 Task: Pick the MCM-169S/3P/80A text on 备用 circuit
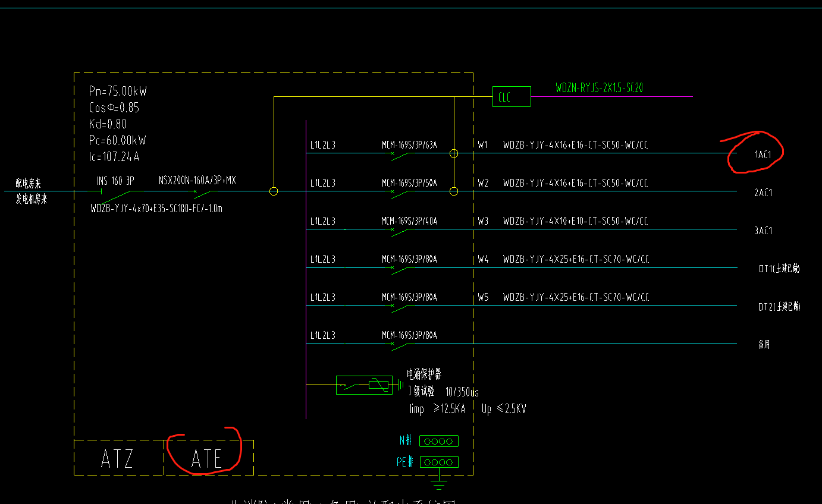[x=409, y=335]
